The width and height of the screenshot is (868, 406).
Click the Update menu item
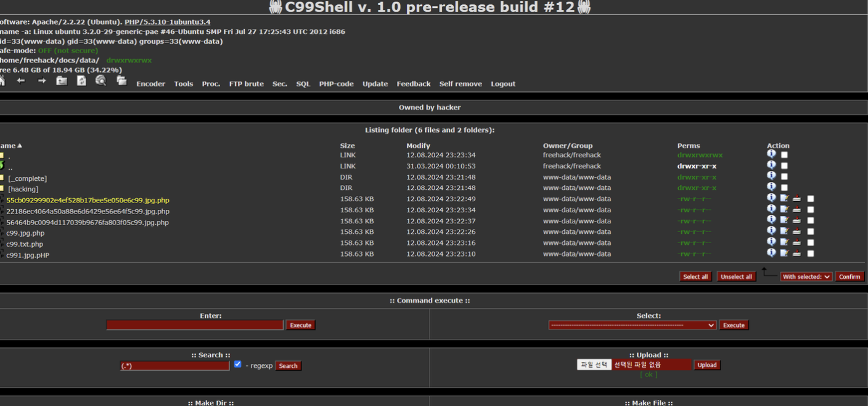tap(375, 84)
